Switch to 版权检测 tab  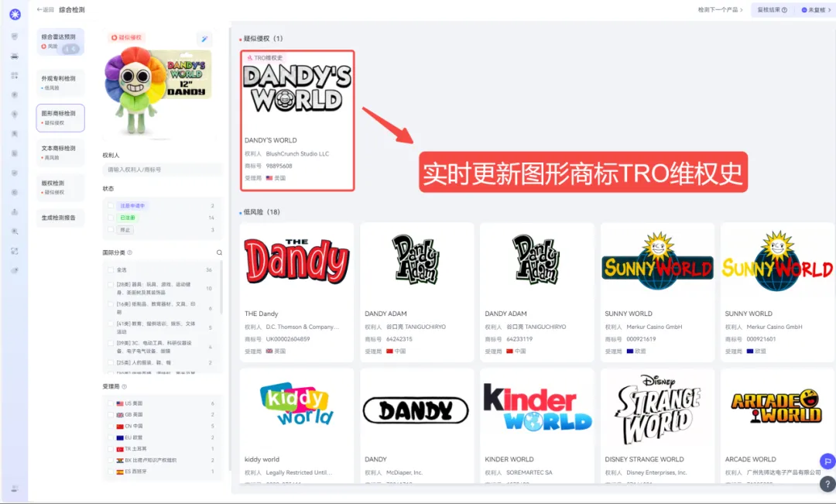point(60,187)
